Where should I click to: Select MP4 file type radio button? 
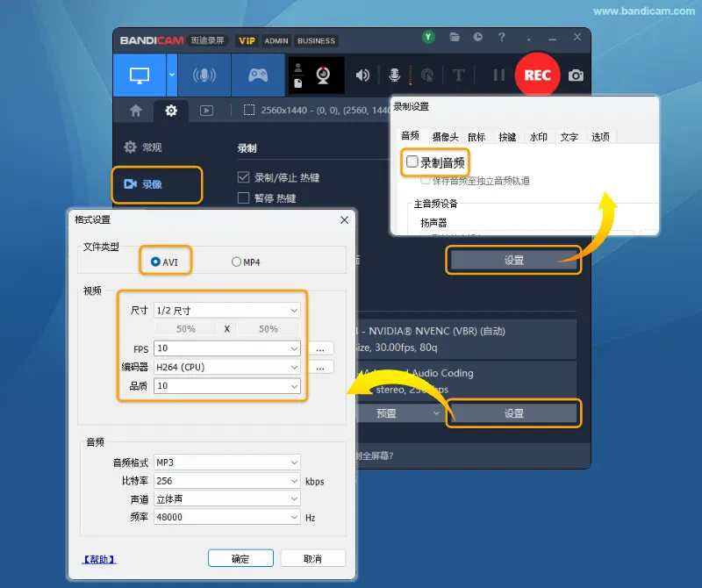click(x=236, y=262)
